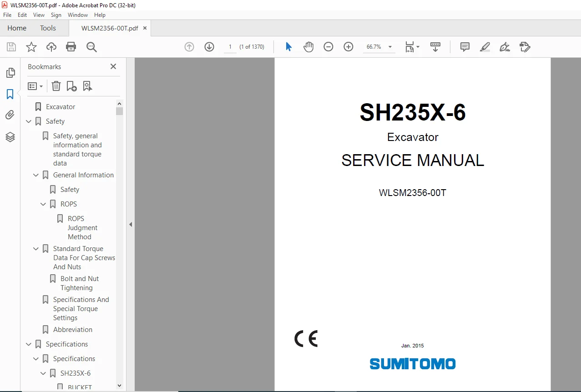
Task: Collapse nested Specifications bookmark
Action: click(x=36, y=359)
